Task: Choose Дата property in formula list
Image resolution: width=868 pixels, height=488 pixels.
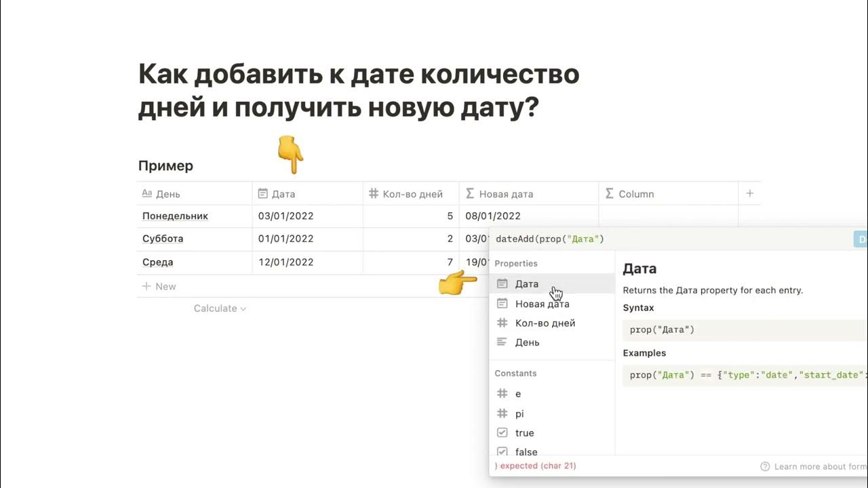Action: point(552,284)
